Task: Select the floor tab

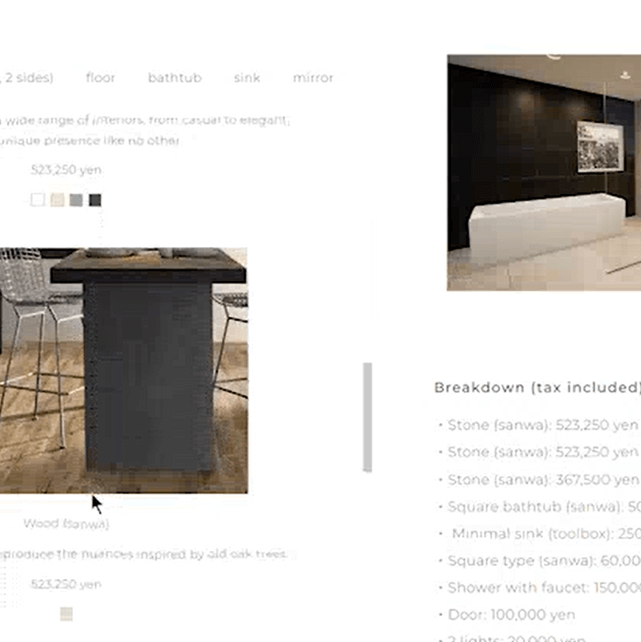Action: (100, 78)
